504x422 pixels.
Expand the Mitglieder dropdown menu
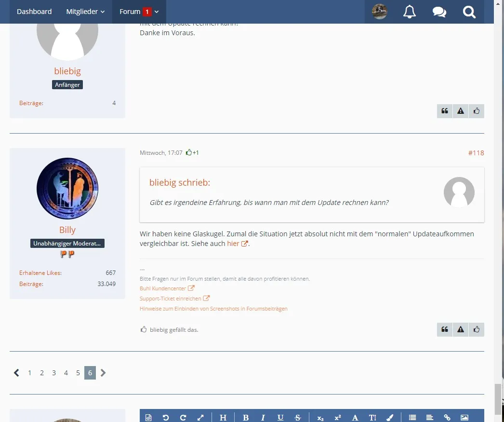tap(85, 12)
